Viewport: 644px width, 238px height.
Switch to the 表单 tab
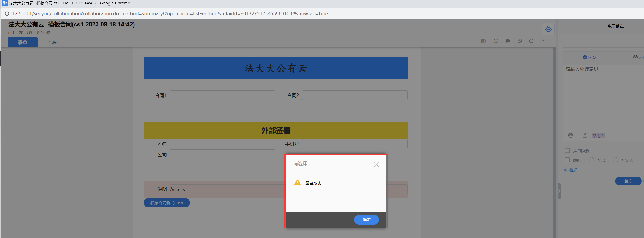22,42
